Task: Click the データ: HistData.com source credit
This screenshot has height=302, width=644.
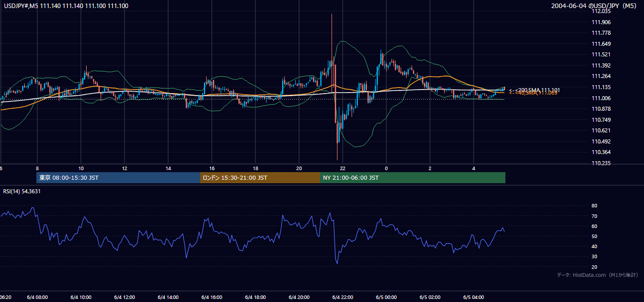Action: pos(598,275)
